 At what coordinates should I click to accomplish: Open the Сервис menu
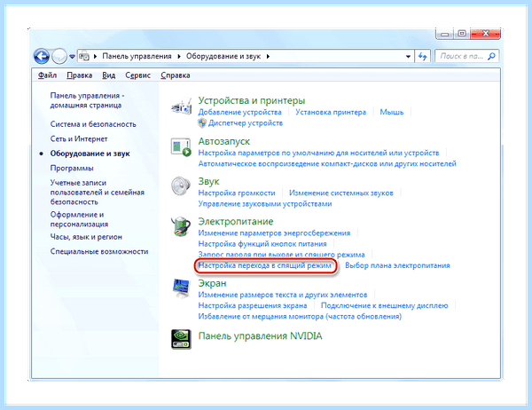[137, 75]
